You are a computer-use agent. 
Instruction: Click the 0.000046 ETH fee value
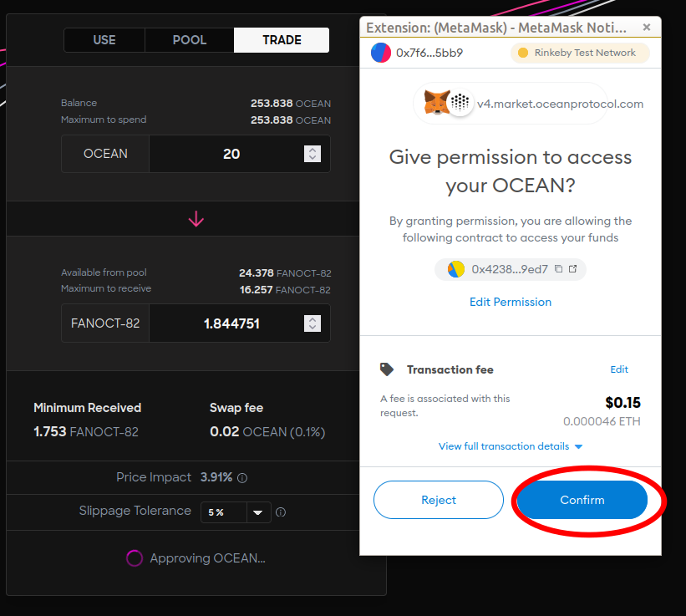pyautogui.click(x=602, y=421)
